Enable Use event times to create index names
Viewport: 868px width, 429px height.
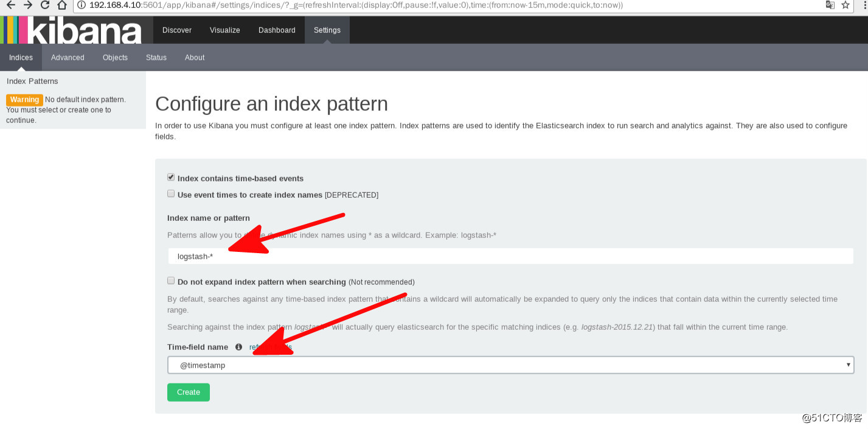[x=171, y=194]
